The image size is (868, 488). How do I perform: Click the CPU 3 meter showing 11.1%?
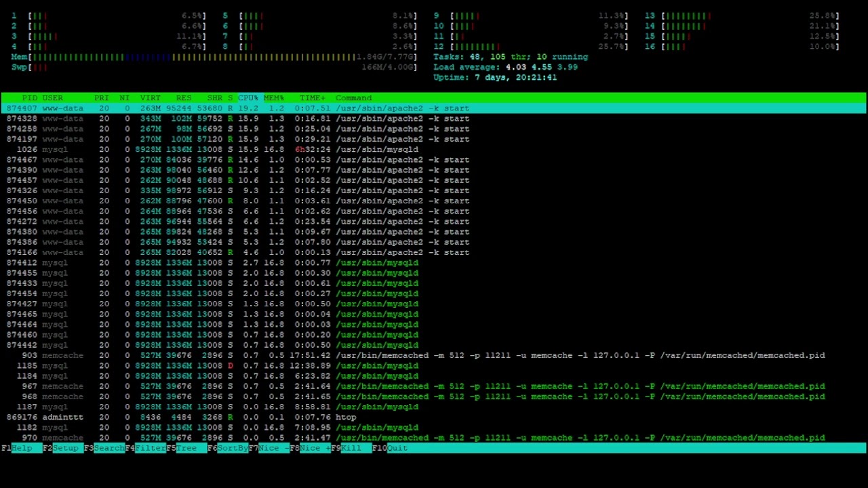click(108, 36)
